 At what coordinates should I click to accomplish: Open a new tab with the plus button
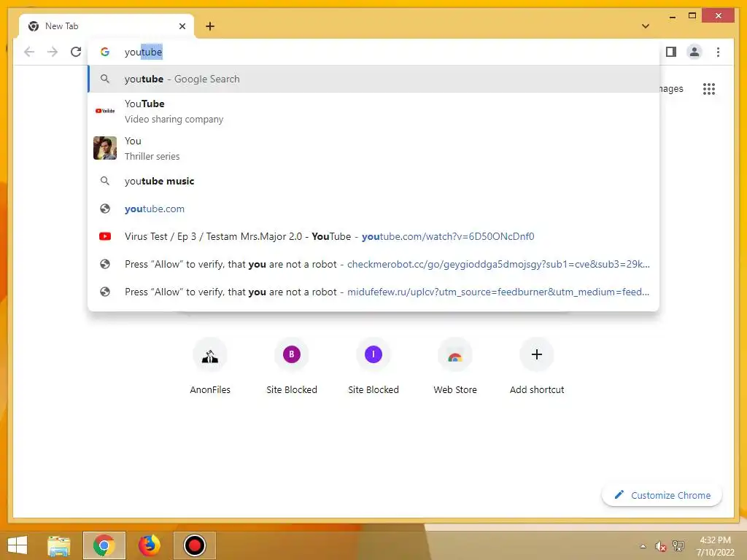[x=210, y=26]
